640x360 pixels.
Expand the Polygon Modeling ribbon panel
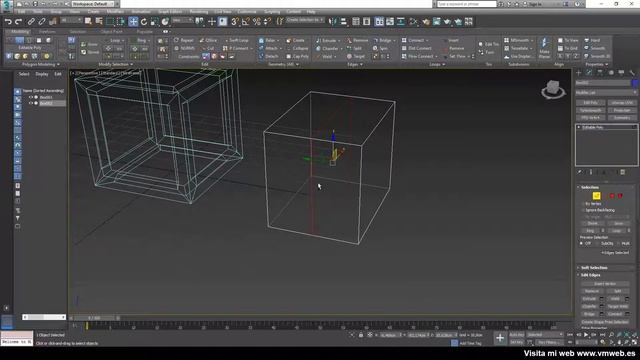(x=40, y=64)
